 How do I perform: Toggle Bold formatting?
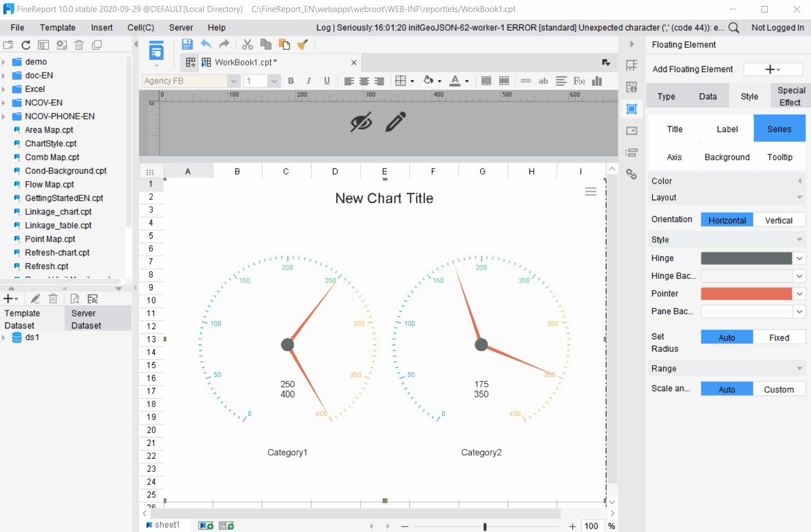[290, 80]
